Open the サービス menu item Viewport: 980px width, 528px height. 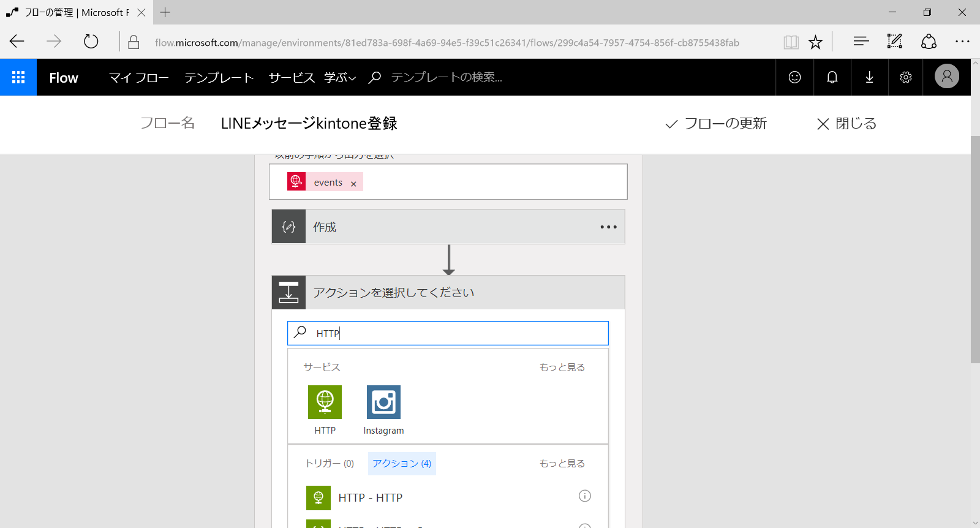pyautogui.click(x=292, y=78)
